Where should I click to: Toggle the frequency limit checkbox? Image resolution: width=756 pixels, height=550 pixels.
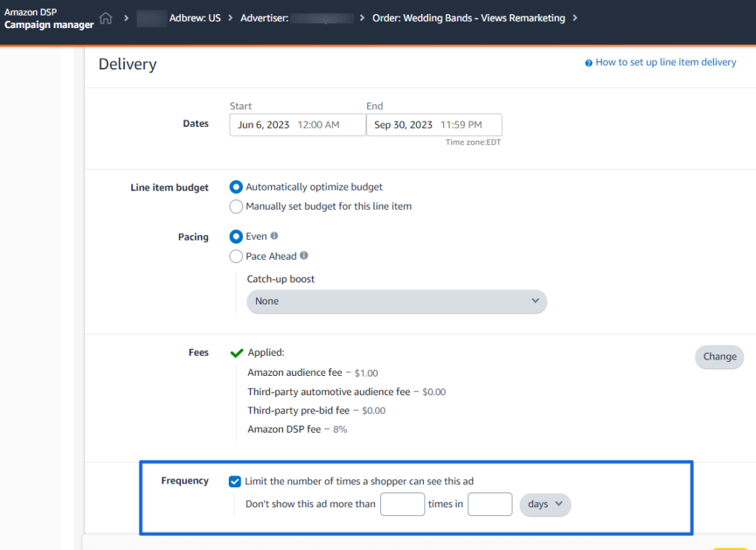tap(235, 481)
